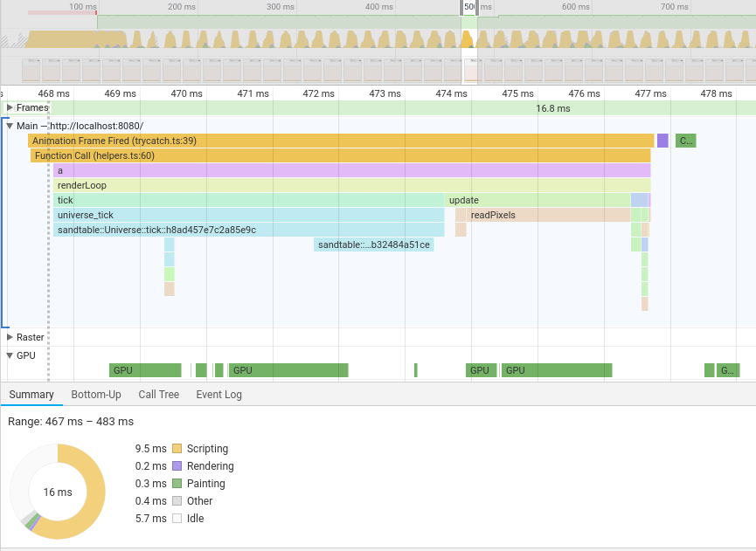Select the update function block
The image size is (756, 551).
click(538, 200)
